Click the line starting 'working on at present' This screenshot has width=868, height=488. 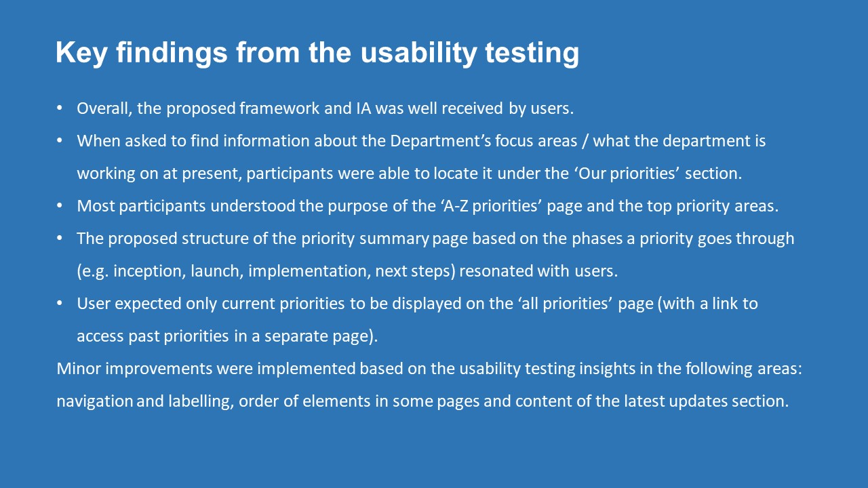click(410, 174)
